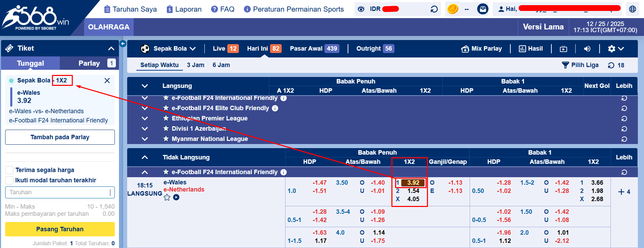Image resolution: width=644 pixels, height=248 pixels.
Task: Click the 568win logo
Action: (36, 18)
